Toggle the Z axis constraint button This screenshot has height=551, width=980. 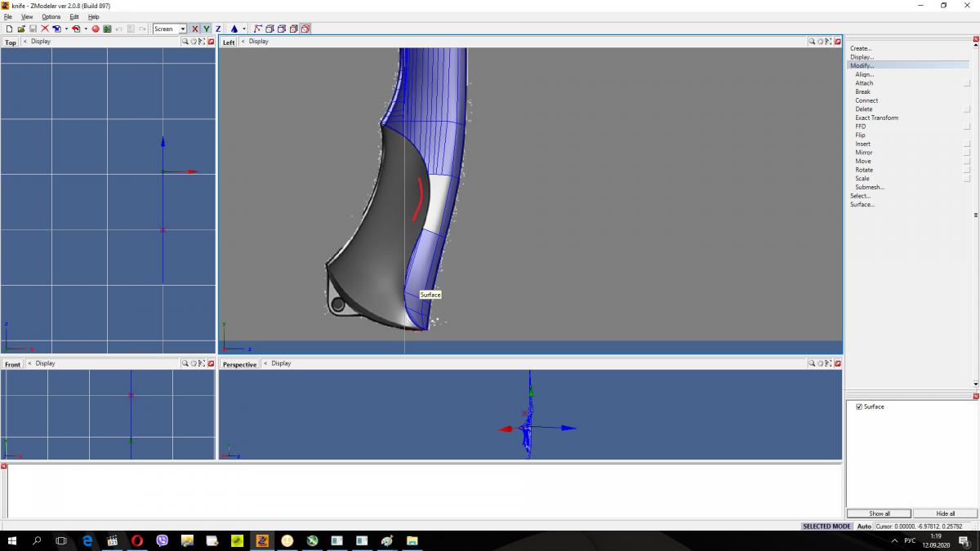click(217, 29)
